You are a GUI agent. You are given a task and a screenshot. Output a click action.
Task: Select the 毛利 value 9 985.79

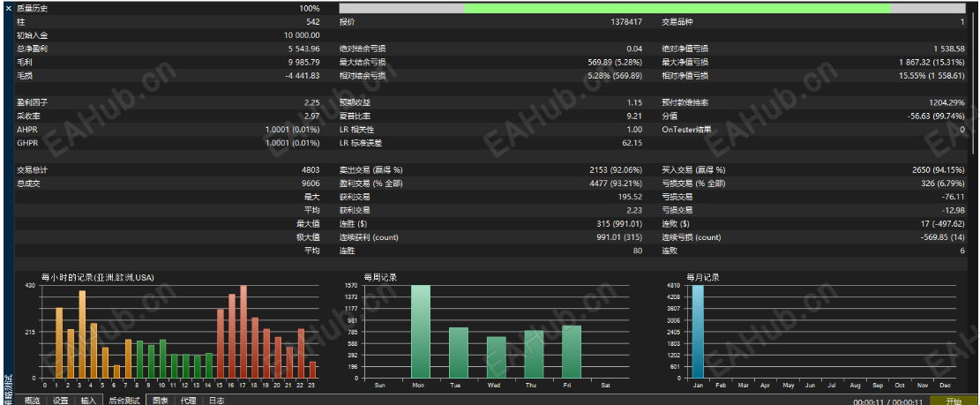click(303, 62)
